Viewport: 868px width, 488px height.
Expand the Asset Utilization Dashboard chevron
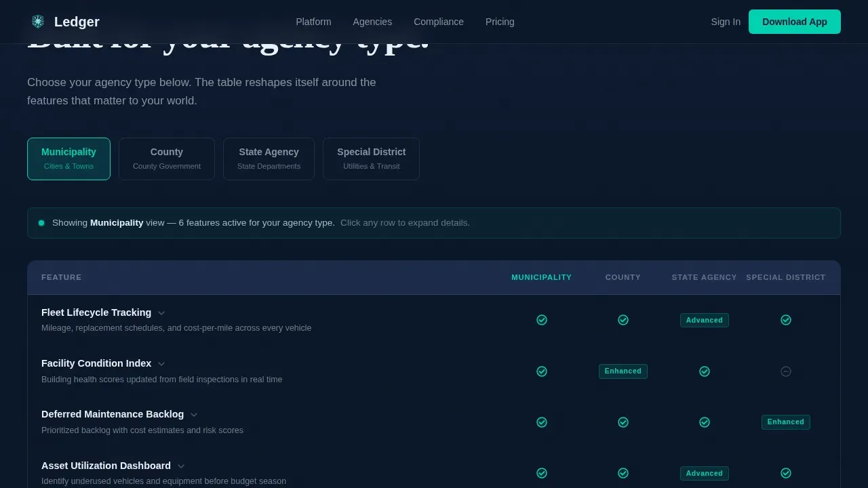click(181, 466)
